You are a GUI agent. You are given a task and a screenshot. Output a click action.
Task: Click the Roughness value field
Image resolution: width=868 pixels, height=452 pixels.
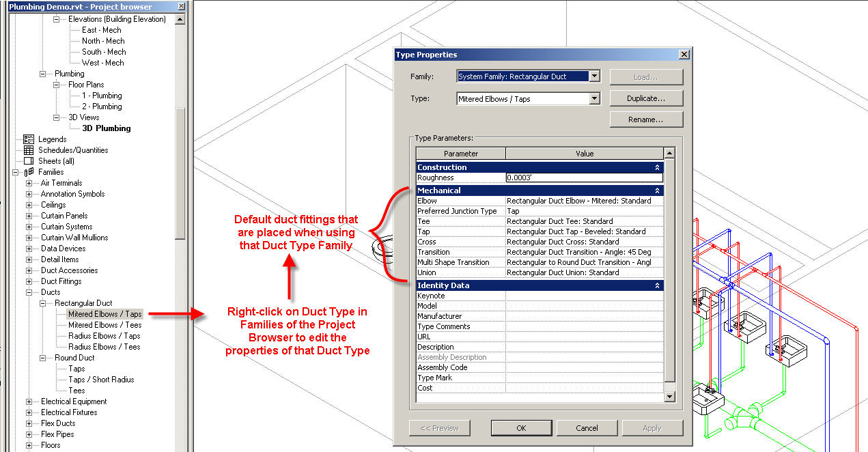coord(585,178)
